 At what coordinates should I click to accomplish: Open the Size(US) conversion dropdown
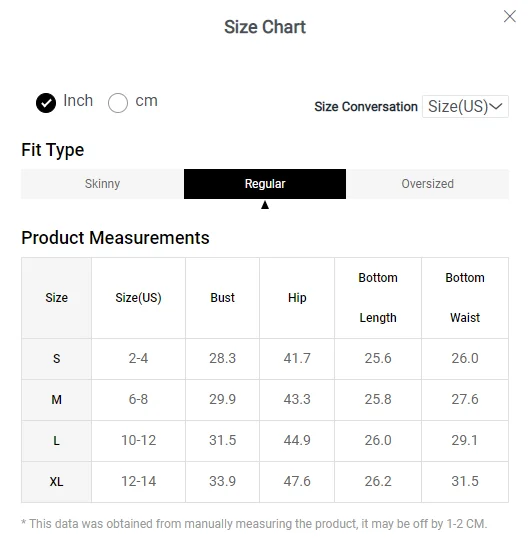coord(465,106)
